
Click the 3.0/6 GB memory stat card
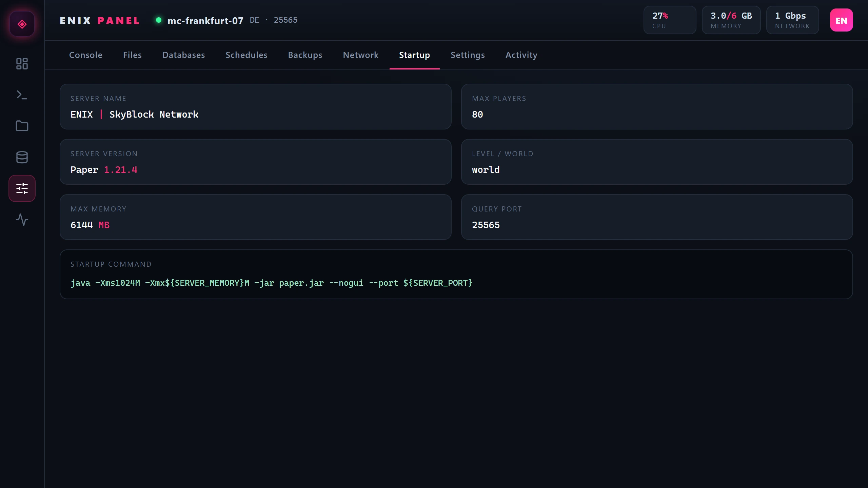click(731, 20)
